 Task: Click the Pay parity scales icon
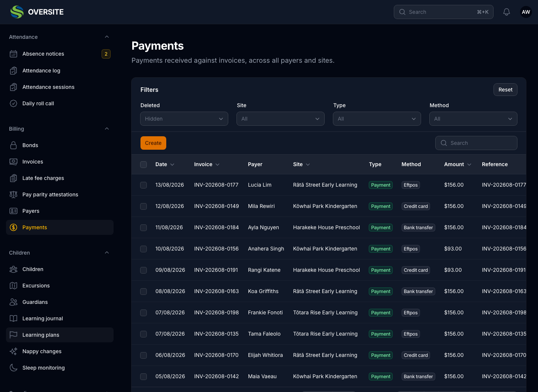coord(13,195)
